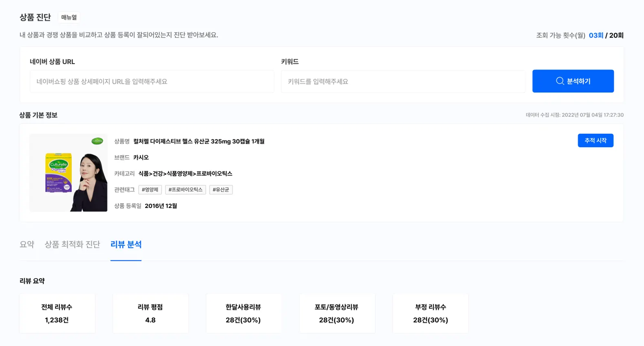Click the 리뷰 요약 section heading
Screen dimensions: 644x346
[32, 281]
